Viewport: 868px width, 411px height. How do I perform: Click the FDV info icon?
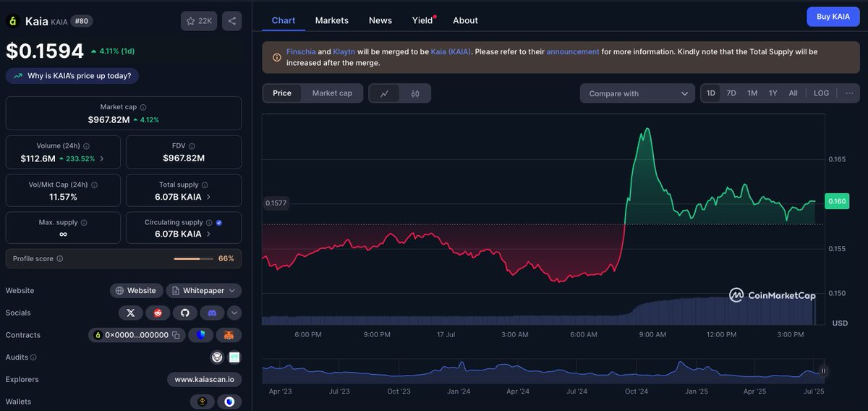pos(193,146)
